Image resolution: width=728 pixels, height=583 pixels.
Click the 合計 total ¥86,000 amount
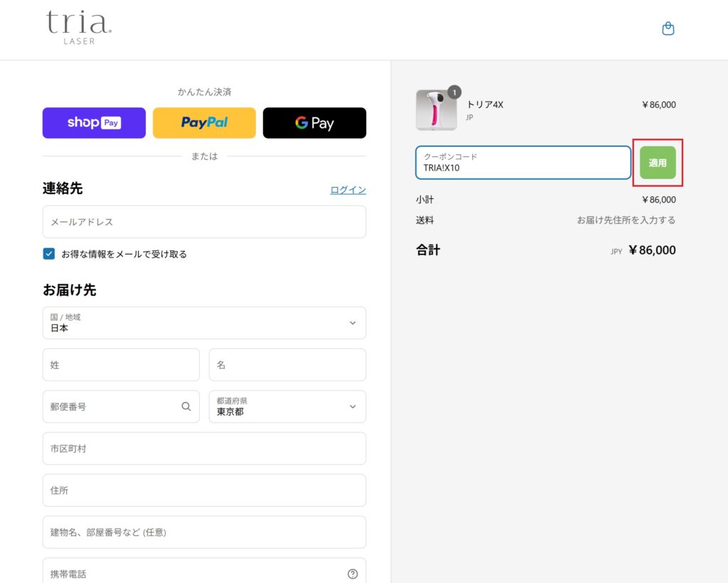(652, 250)
